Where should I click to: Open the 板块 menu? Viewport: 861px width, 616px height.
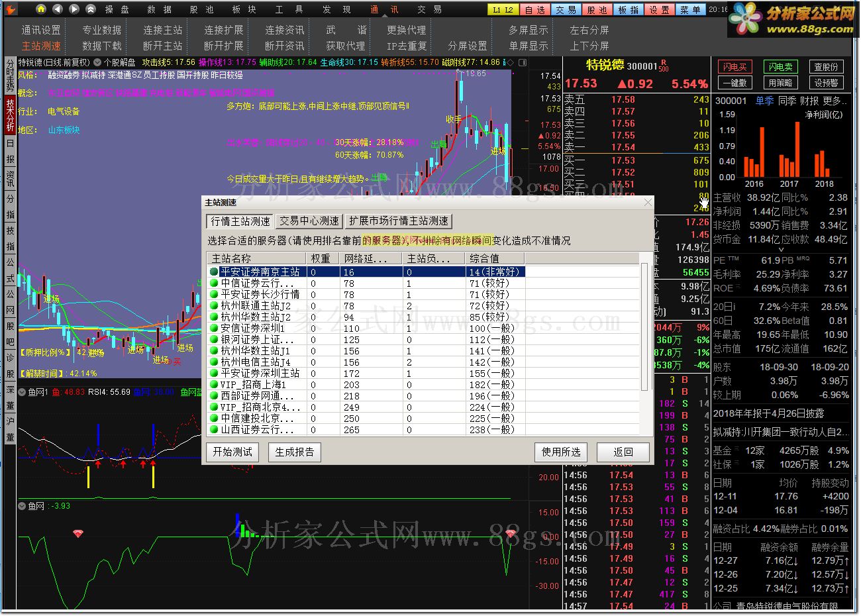click(x=244, y=9)
